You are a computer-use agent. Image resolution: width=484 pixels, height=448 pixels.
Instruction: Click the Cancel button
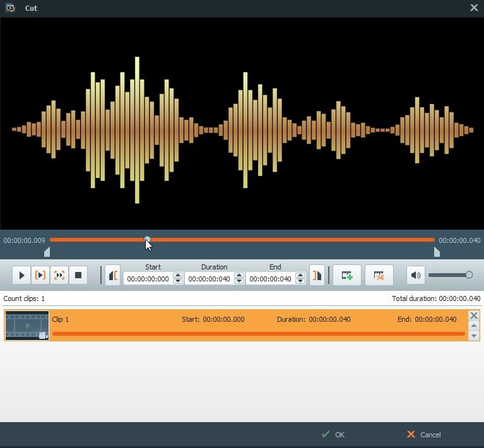424,435
